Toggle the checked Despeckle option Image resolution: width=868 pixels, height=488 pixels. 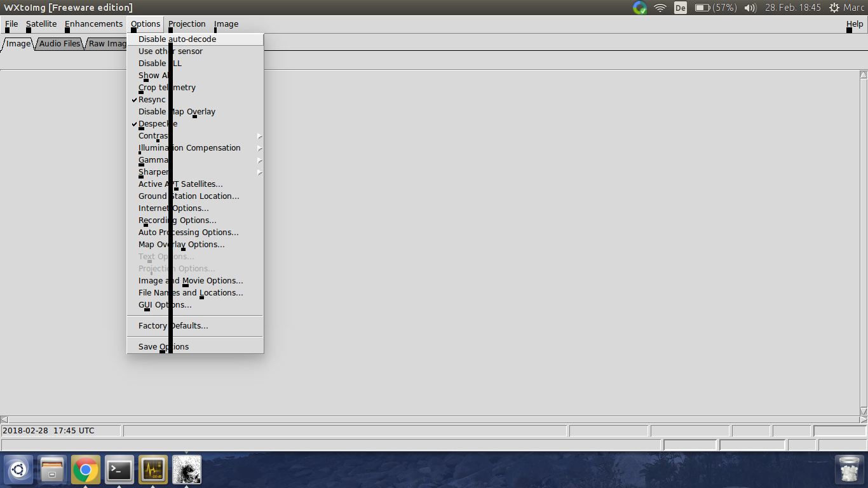195,124
